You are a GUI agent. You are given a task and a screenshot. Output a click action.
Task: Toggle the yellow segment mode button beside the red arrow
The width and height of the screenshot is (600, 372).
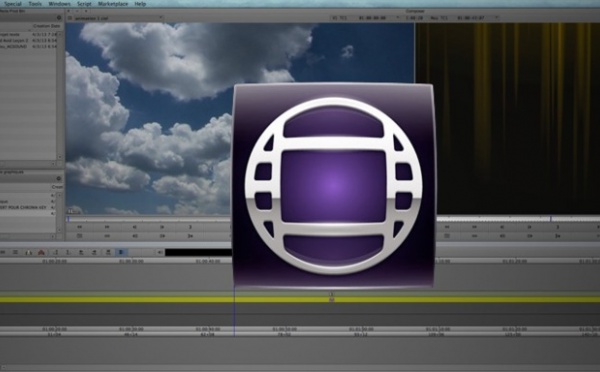coord(29,252)
